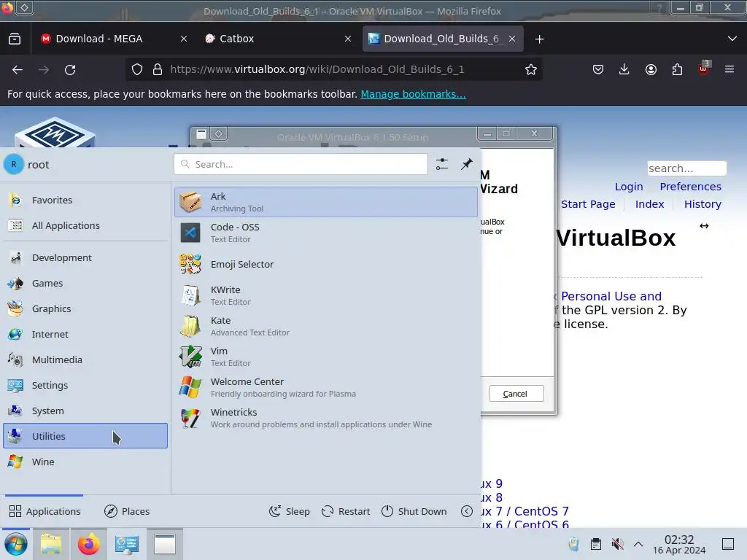The height and width of the screenshot is (560, 747).
Task: Open the System category
Action: pyautogui.click(x=85, y=411)
